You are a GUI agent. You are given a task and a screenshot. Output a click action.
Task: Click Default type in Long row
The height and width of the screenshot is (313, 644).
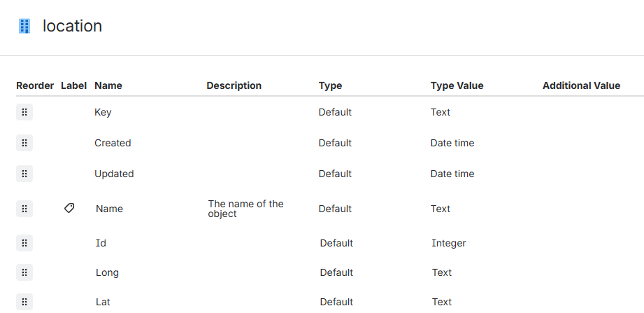point(336,272)
